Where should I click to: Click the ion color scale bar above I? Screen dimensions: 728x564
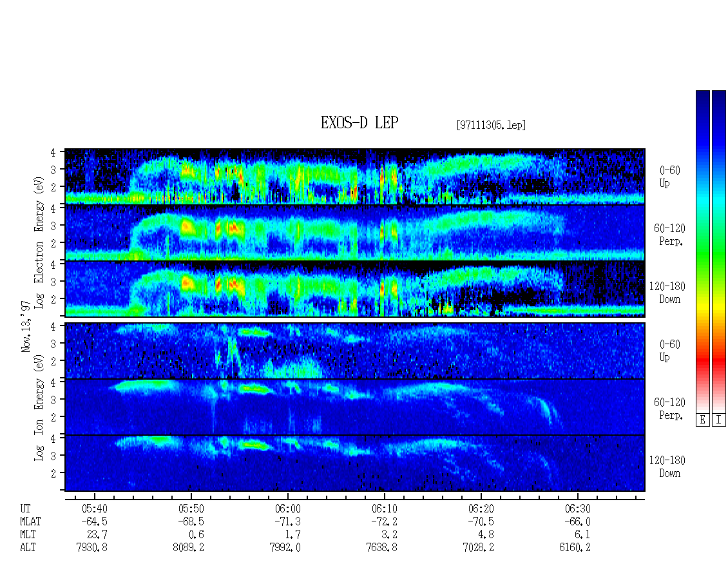(719, 251)
